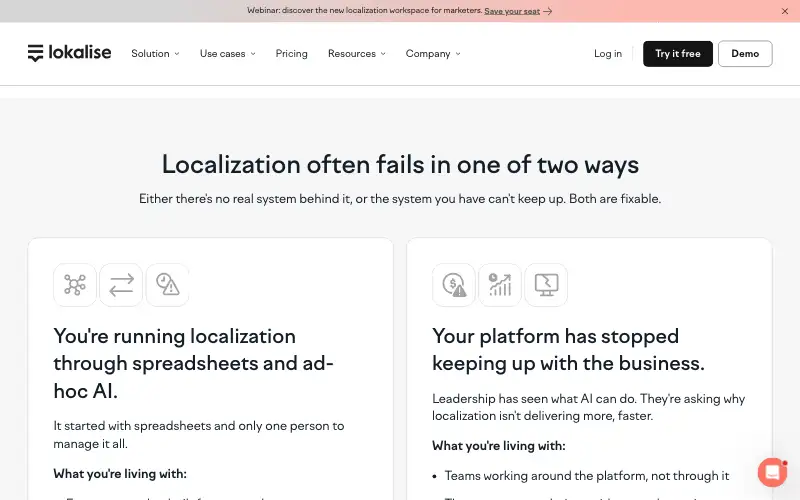
Task: Click heading "Localization often fails in one of two ways"
Action: pyautogui.click(x=400, y=165)
